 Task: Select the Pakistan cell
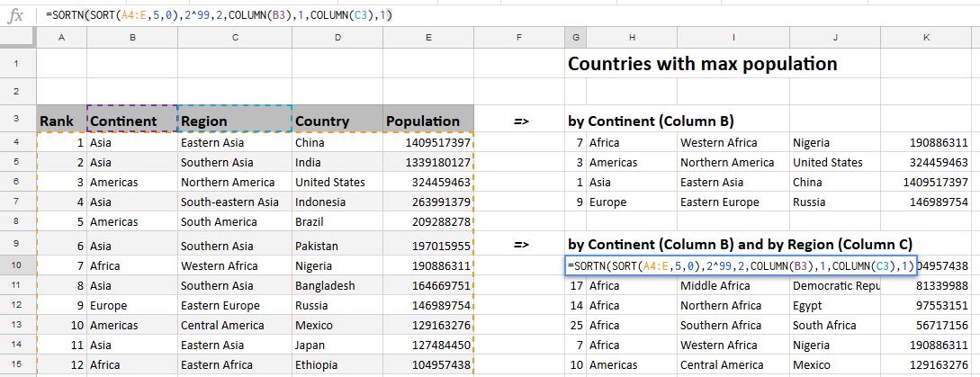(337, 246)
